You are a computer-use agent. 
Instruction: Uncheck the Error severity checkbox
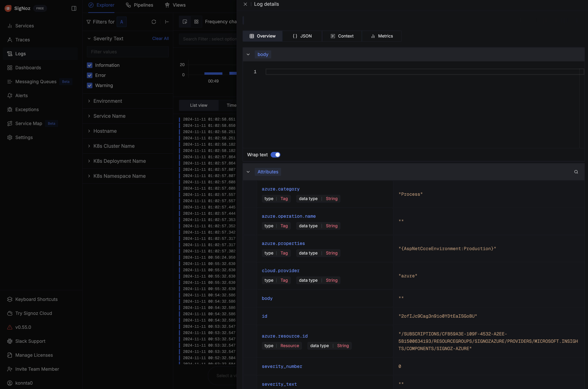pyautogui.click(x=89, y=75)
